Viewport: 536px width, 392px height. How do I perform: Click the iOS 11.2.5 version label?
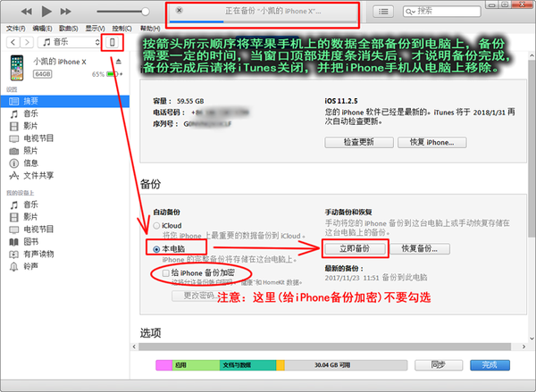pos(341,101)
